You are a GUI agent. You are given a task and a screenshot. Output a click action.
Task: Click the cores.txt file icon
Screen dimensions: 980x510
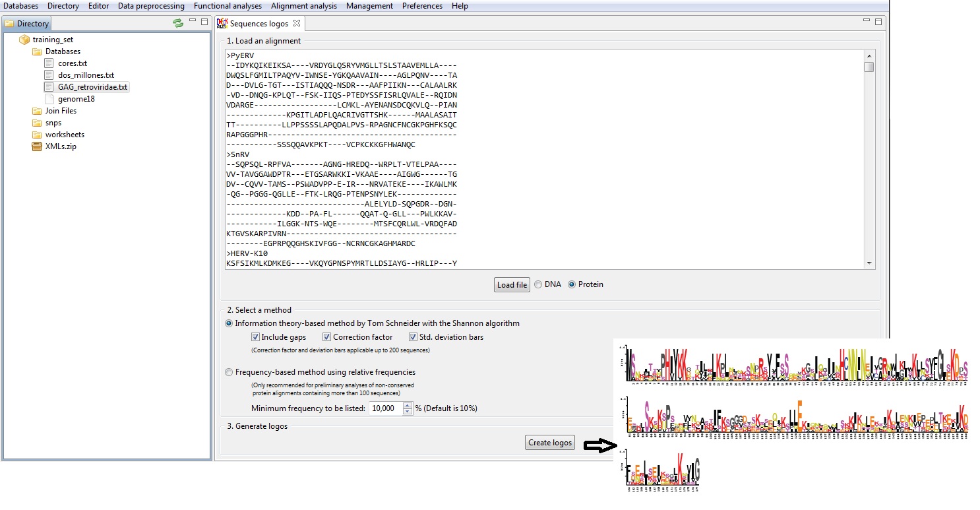tap(49, 63)
